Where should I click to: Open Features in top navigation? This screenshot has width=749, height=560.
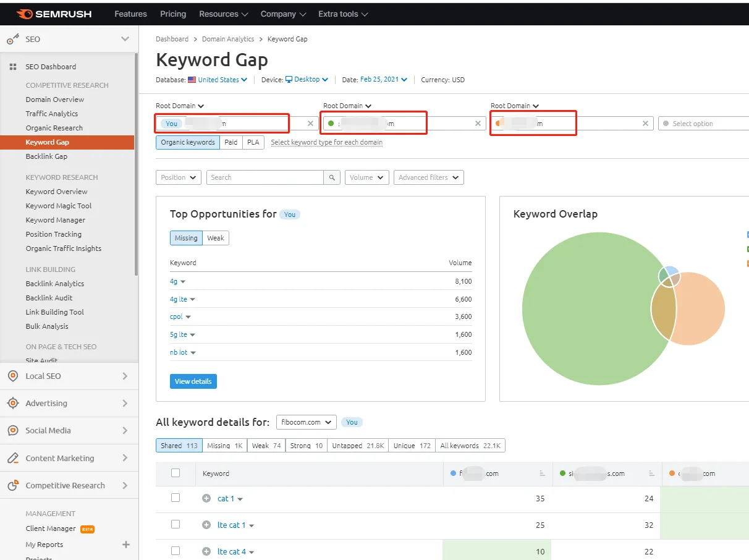pyautogui.click(x=131, y=14)
